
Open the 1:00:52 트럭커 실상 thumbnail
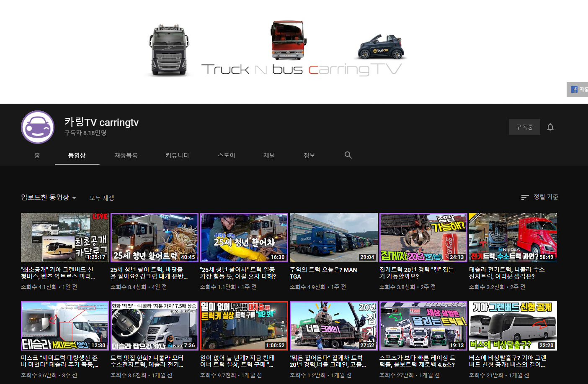click(x=244, y=326)
